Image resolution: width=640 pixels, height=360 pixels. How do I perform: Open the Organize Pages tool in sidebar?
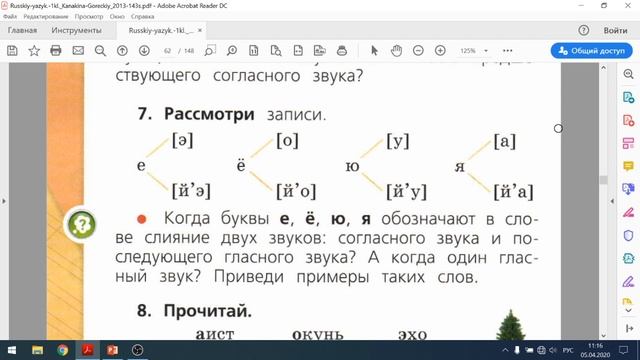(629, 143)
